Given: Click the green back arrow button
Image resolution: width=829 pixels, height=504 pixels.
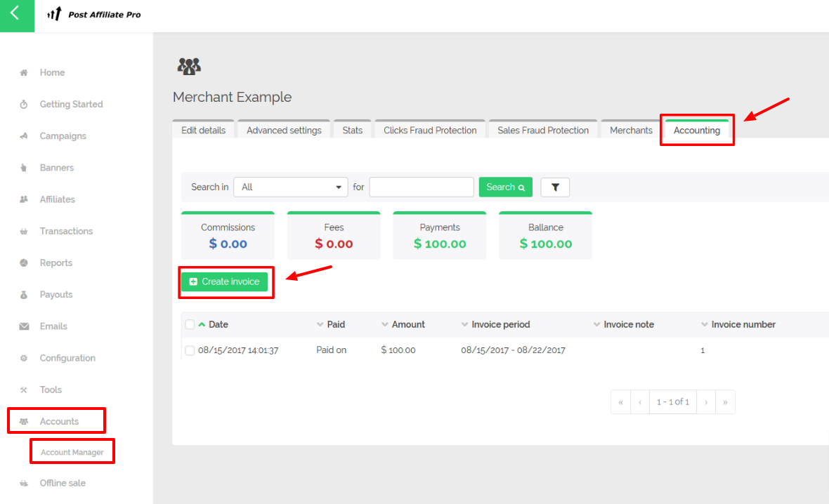Looking at the screenshot, I should click(17, 15).
